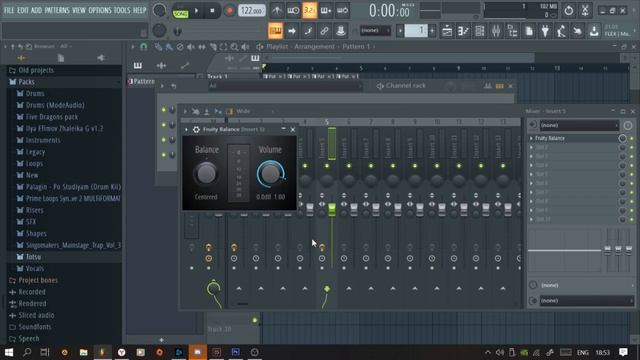Viewport: 640px width, 360px height.
Task: Select the playlist zoom magnifier tool
Action: pyautogui.click(x=234, y=47)
